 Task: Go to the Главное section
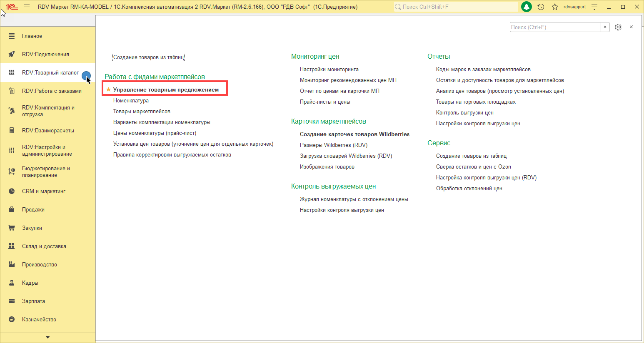coord(48,36)
